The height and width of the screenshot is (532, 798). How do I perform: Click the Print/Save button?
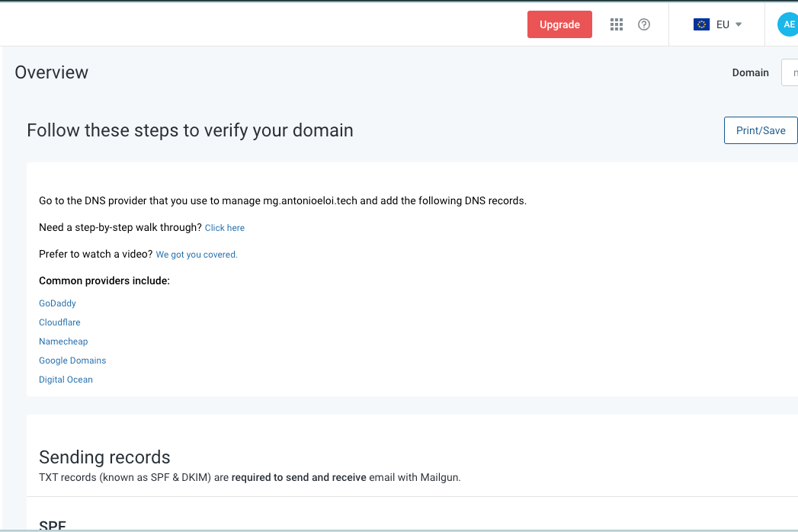click(760, 130)
